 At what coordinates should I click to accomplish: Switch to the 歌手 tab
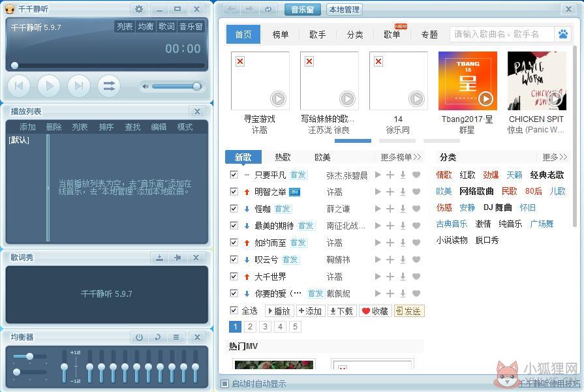coord(318,35)
